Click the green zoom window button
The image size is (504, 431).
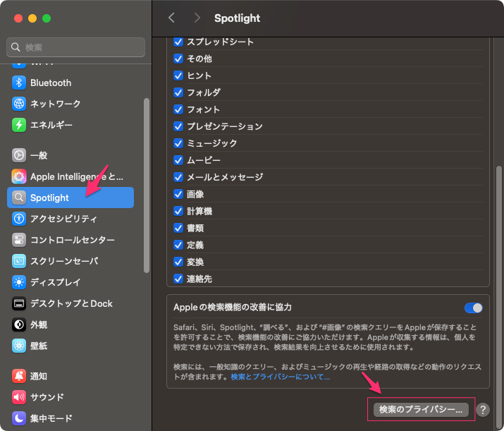click(47, 18)
